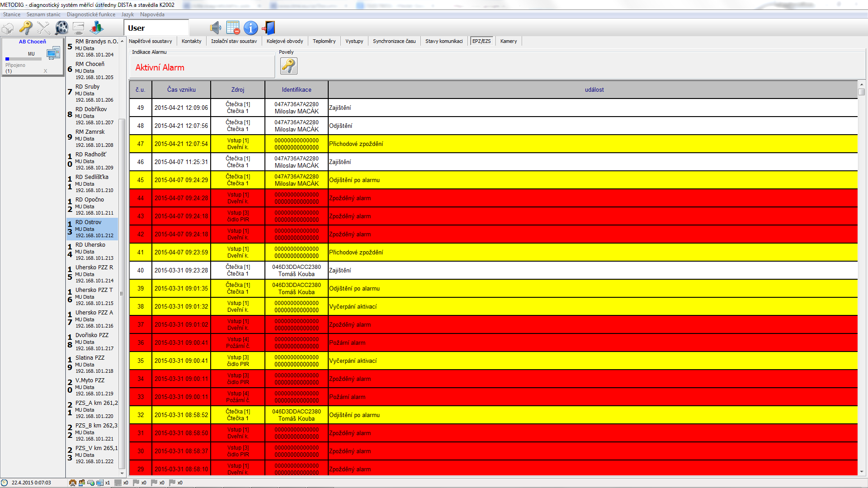868x488 pixels.
Task: Click the table with red stop icon
Action: 233,28
